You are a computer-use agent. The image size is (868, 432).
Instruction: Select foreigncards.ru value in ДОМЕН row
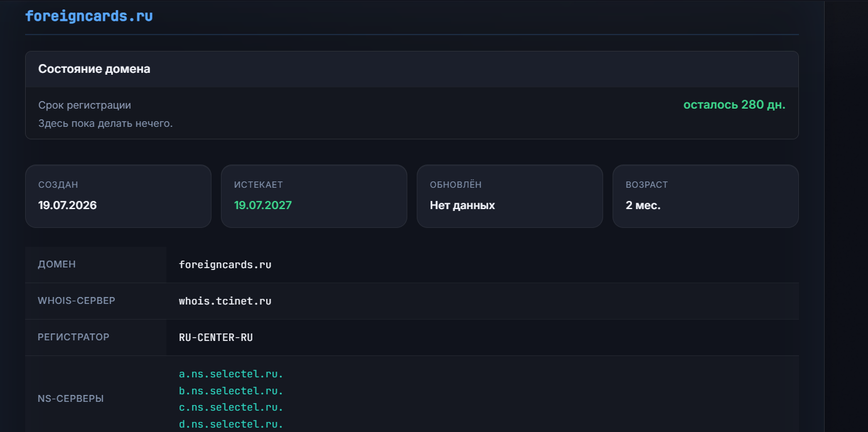point(225,265)
